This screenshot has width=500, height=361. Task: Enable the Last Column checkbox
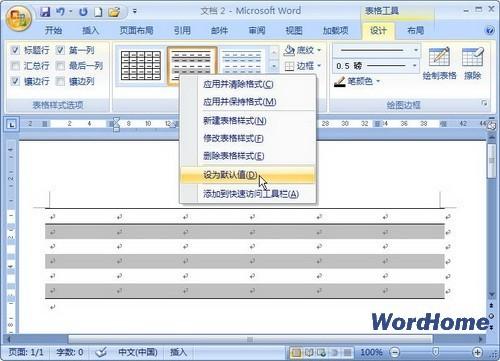pos(60,66)
